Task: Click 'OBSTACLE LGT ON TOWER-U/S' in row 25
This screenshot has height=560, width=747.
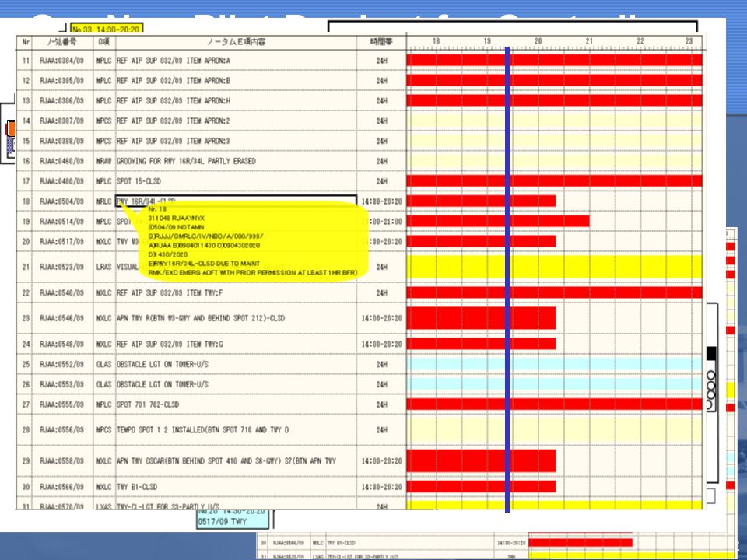Action: pos(163,364)
